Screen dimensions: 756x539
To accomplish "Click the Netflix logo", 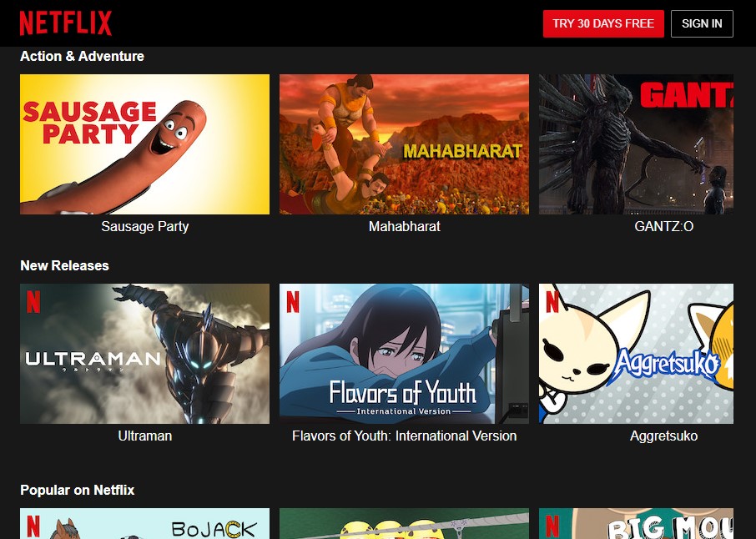I will click(x=66, y=23).
